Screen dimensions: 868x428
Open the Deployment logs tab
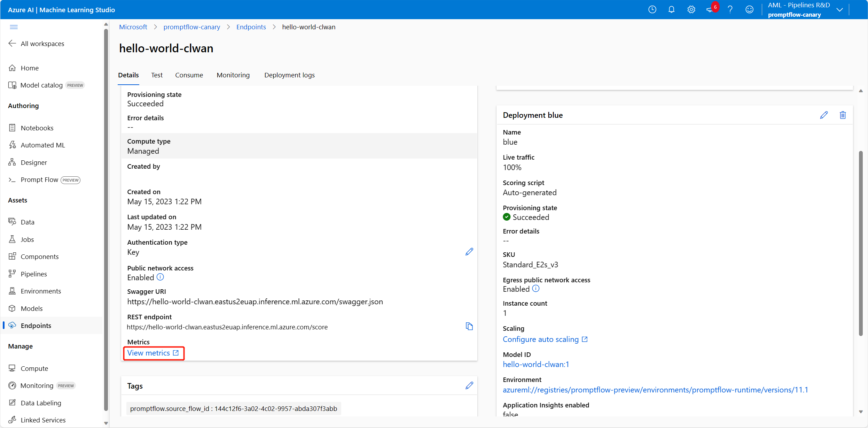click(289, 75)
